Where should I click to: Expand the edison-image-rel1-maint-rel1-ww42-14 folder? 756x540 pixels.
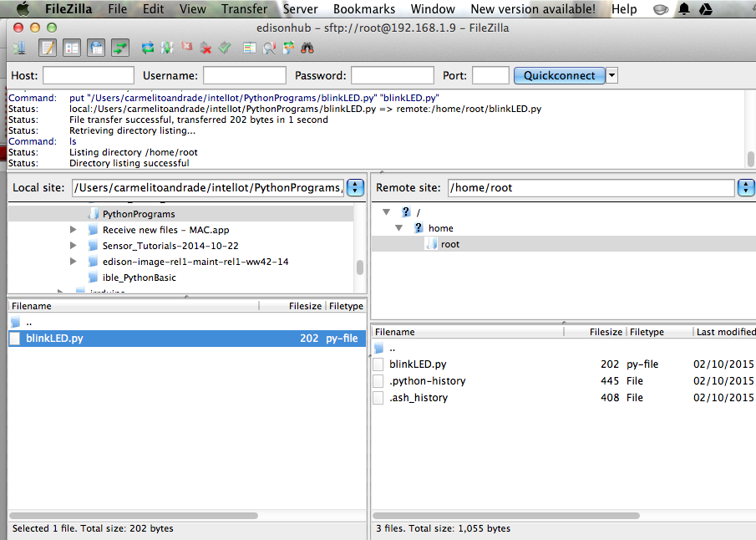(73, 262)
